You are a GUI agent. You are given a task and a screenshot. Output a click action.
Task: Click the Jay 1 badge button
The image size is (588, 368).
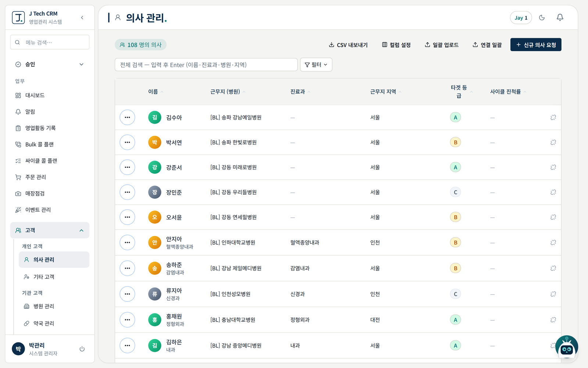pos(521,18)
